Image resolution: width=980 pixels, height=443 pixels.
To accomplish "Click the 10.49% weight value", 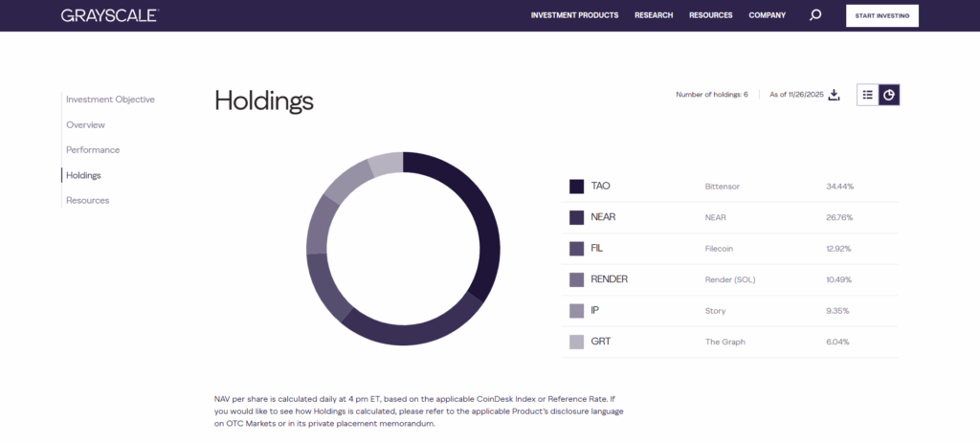I will coord(838,280).
